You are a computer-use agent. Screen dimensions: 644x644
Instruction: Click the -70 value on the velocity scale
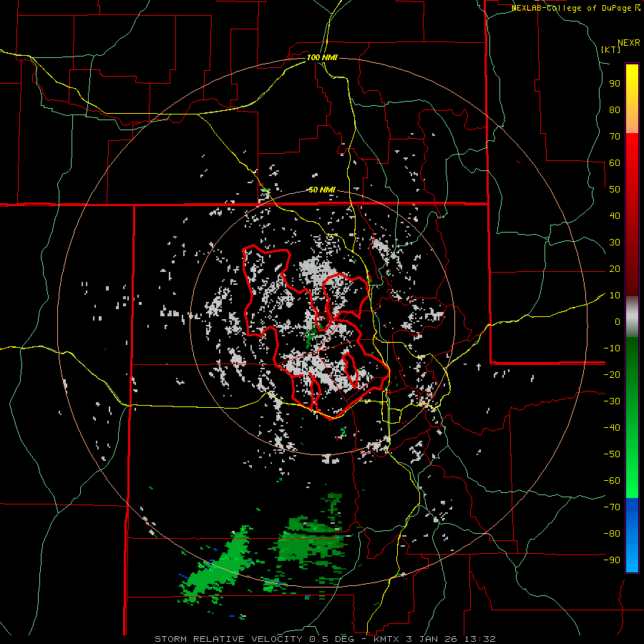(612, 507)
